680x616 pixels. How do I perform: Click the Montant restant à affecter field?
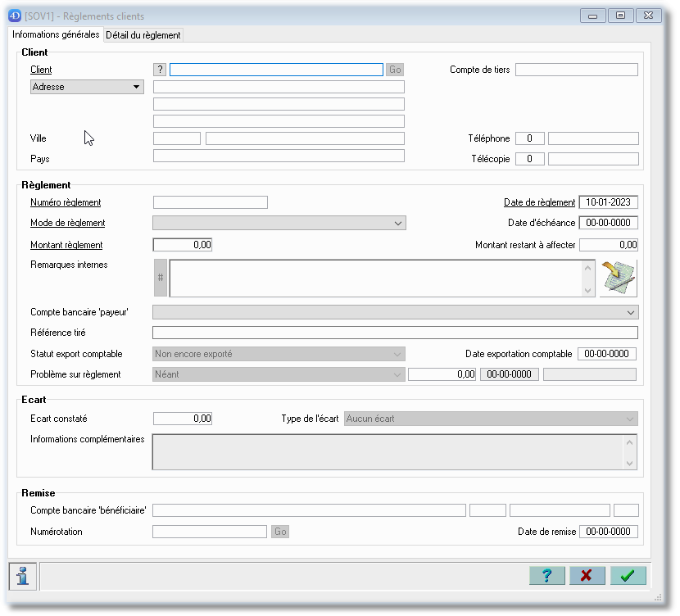[609, 244]
